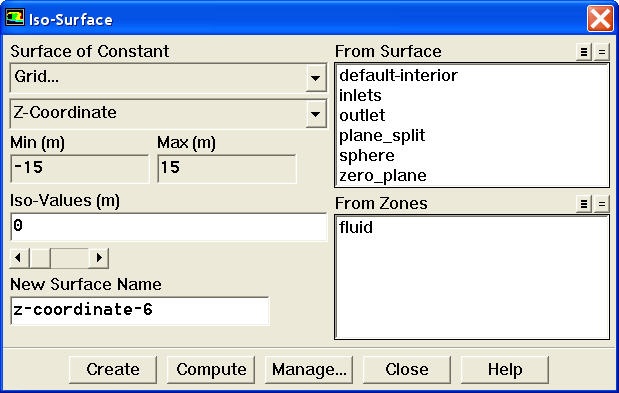Deselect all zones in From Zones list
The height and width of the screenshot is (393, 619).
point(602,204)
